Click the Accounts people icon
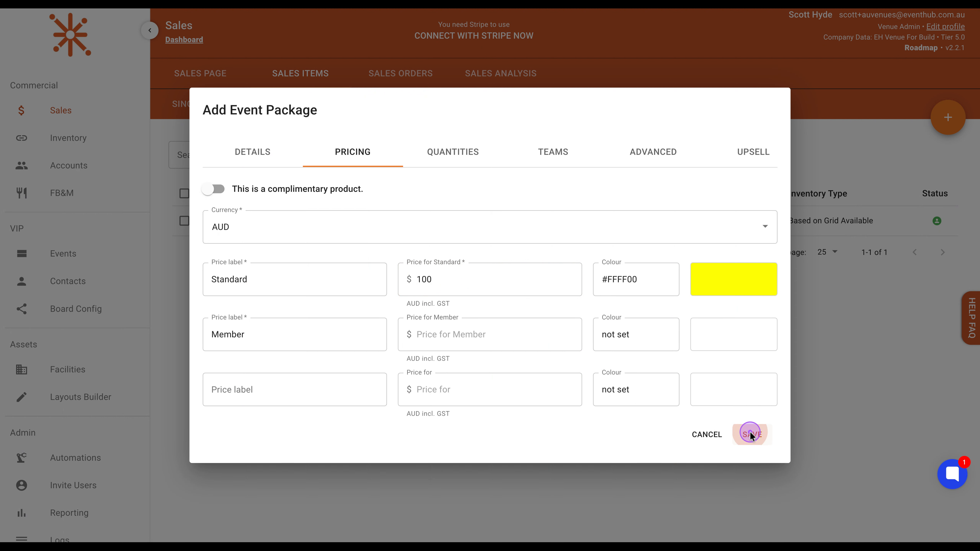This screenshot has width=980, height=551. pyautogui.click(x=22, y=165)
